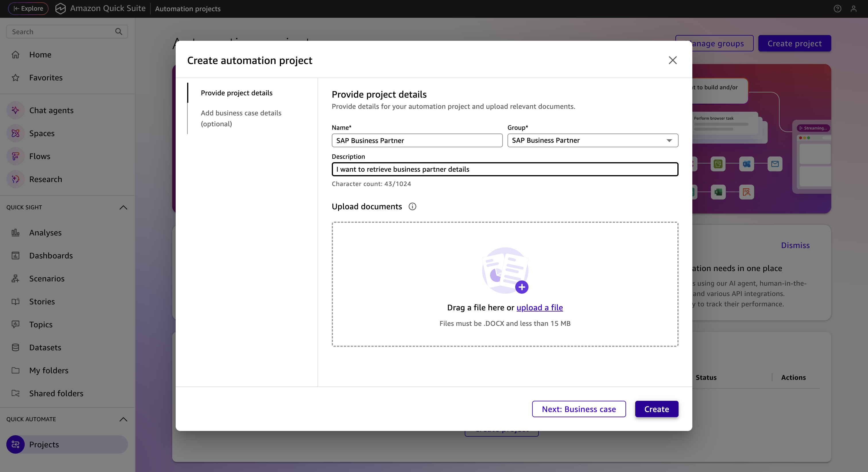Open the Research section icon
The image size is (868, 472).
[15, 179]
